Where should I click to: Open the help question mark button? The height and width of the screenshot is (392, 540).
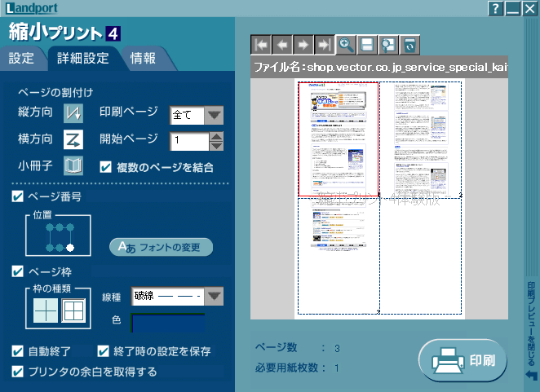tap(495, 9)
